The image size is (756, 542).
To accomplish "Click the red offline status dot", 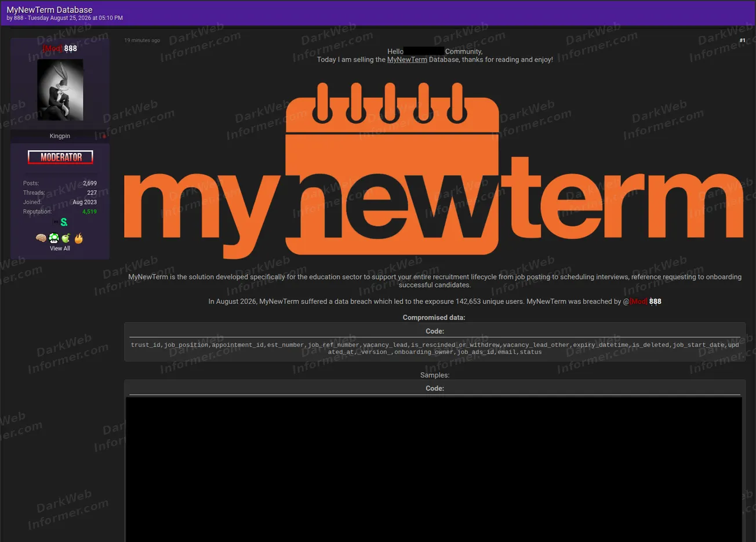I will 104,137.
